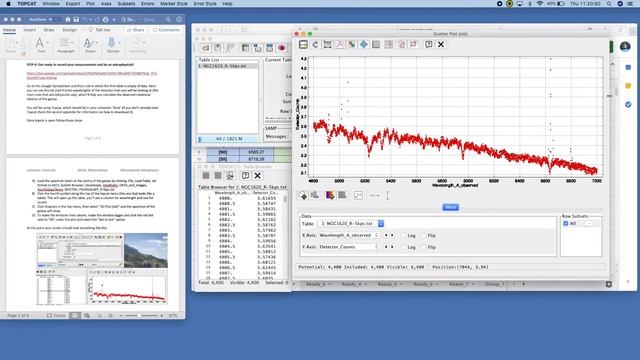
Task: Click the X close icon in Table Browser toolbar
Action: click(258, 176)
